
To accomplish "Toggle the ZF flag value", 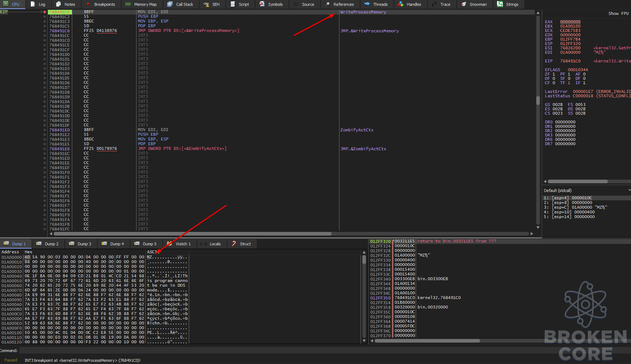I will [554, 74].
